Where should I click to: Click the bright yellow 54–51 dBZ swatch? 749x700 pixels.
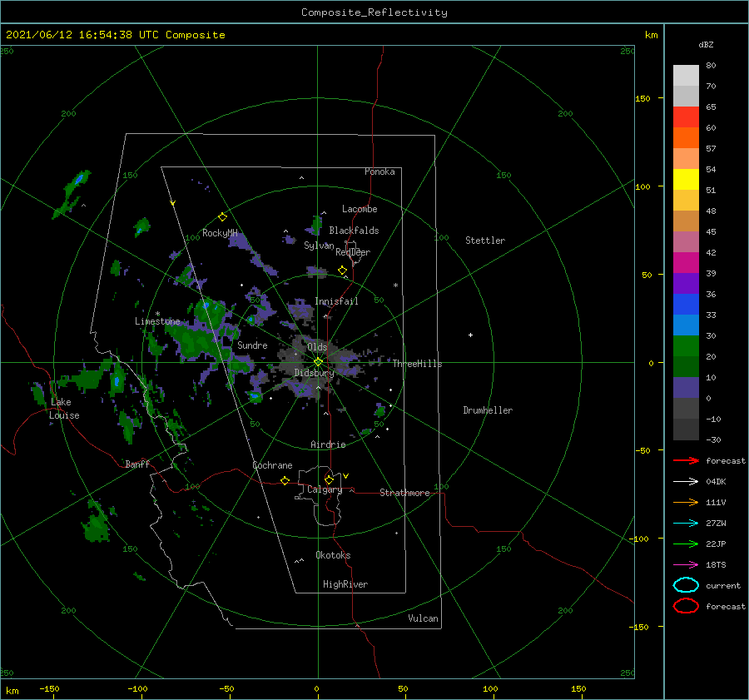(686, 180)
